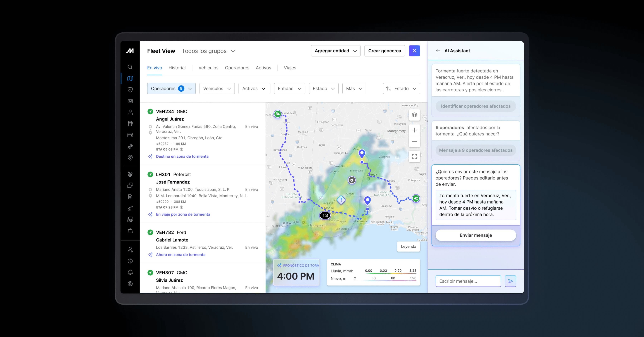This screenshot has width=644, height=337.
Task: Zoom in on the map
Action: tap(414, 130)
